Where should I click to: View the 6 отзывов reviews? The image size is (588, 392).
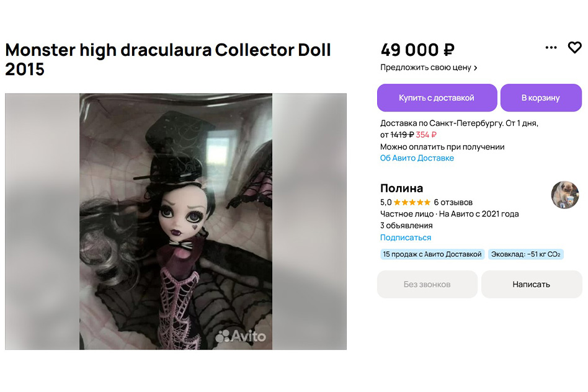453,203
